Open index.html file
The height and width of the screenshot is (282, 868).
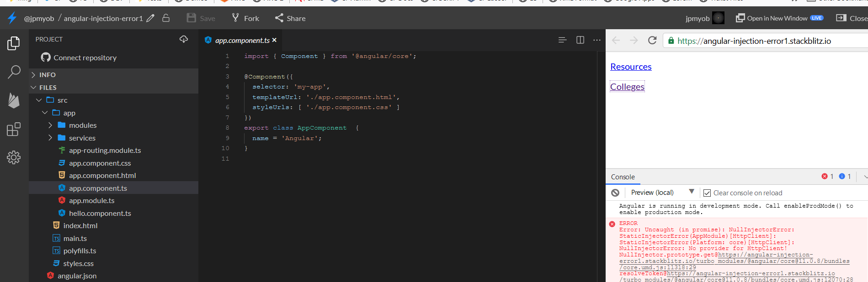pyautogui.click(x=113, y=225)
